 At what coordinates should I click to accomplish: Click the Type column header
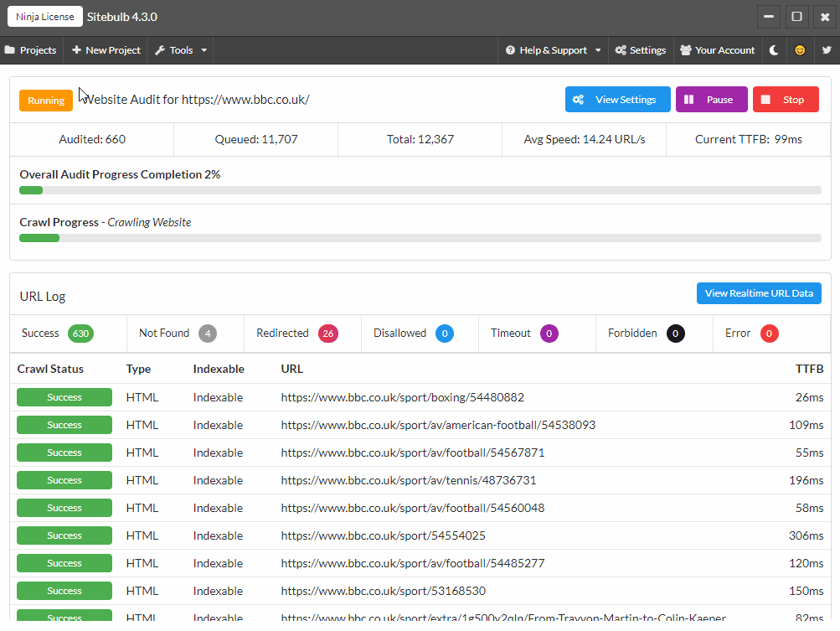tap(138, 369)
